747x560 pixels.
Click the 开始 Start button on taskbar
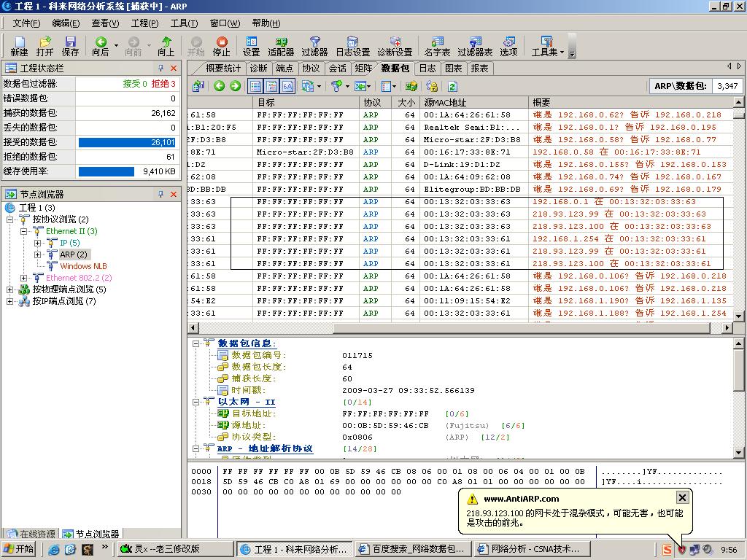(20, 549)
